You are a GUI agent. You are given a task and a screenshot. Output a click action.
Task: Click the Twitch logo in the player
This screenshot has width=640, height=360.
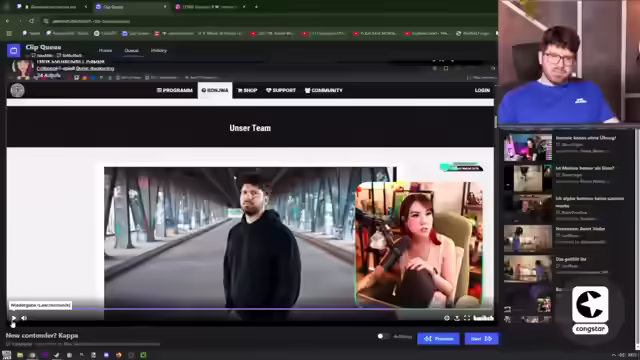pyautogui.click(x=483, y=318)
